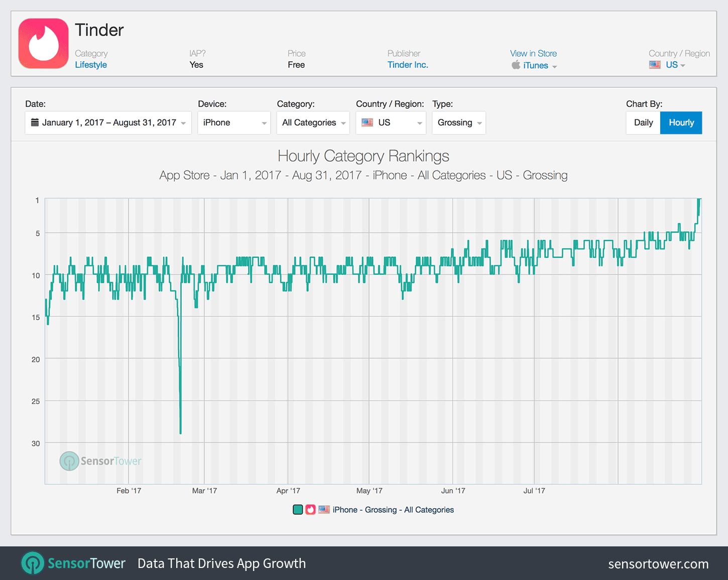Click the US flag under Country / Region header

[655, 65]
